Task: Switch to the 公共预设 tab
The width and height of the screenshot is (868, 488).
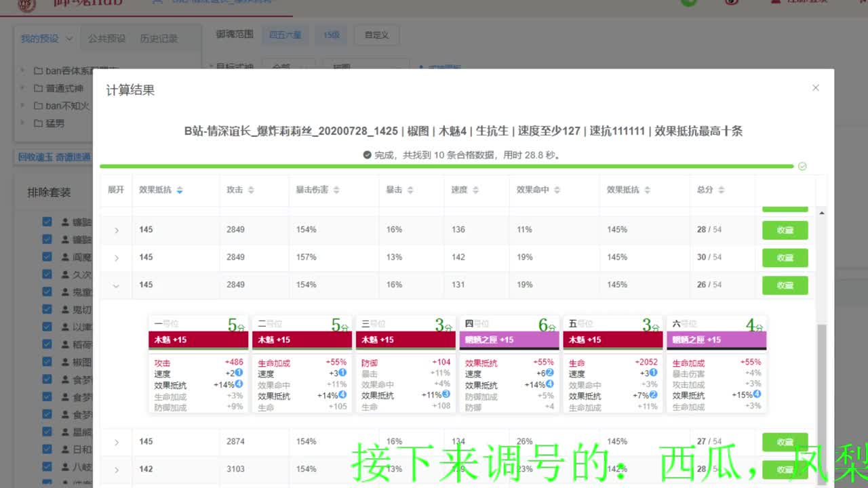Action: pyautogui.click(x=106, y=39)
